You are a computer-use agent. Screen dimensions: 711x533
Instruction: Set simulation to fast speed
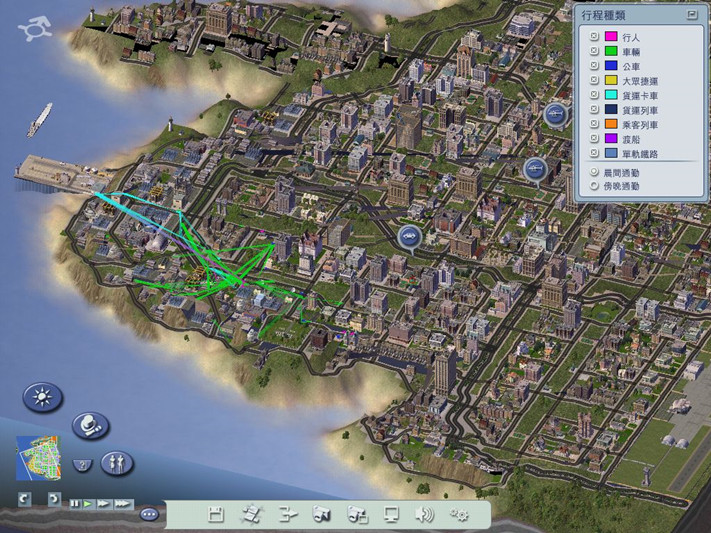tap(104, 504)
